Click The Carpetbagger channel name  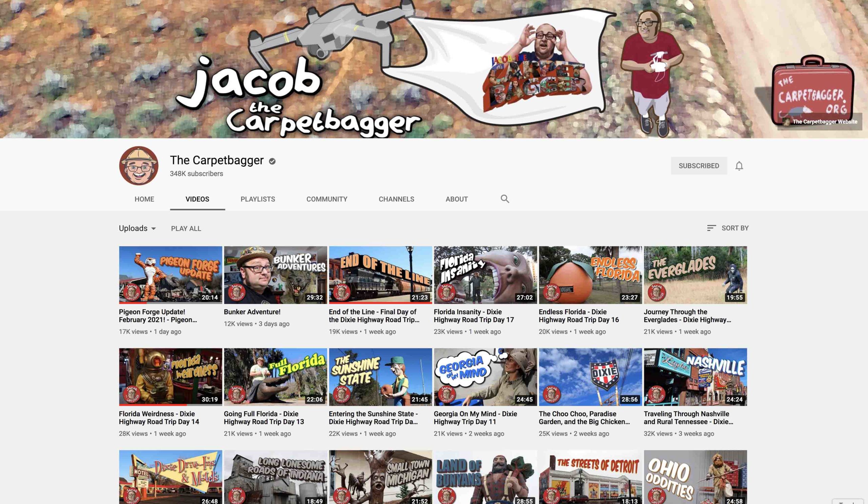click(x=217, y=160)
